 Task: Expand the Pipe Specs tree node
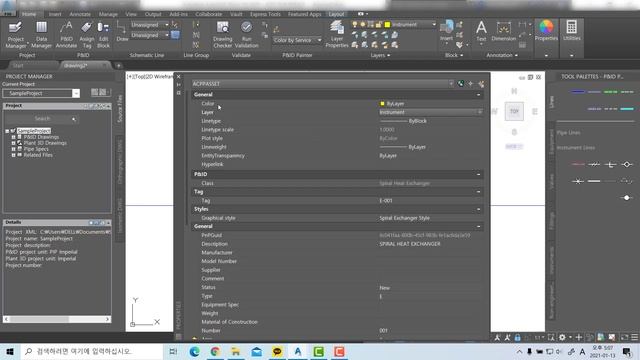13,149
